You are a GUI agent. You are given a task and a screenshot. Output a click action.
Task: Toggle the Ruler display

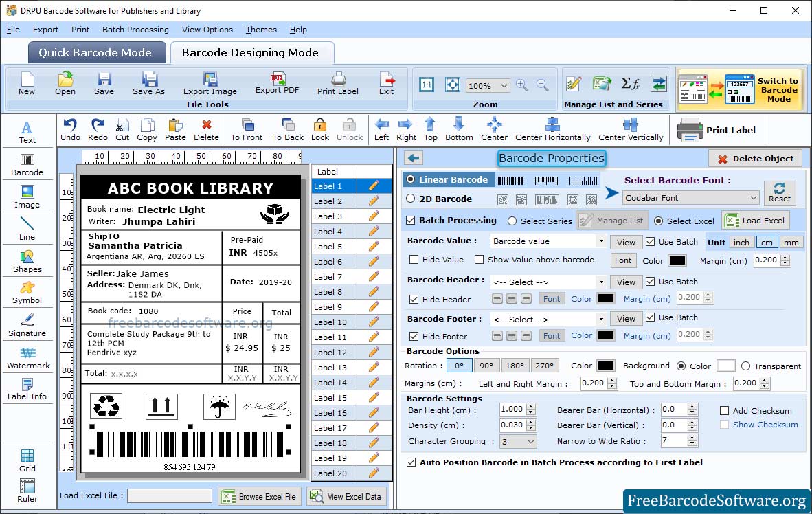coord(27,491)
